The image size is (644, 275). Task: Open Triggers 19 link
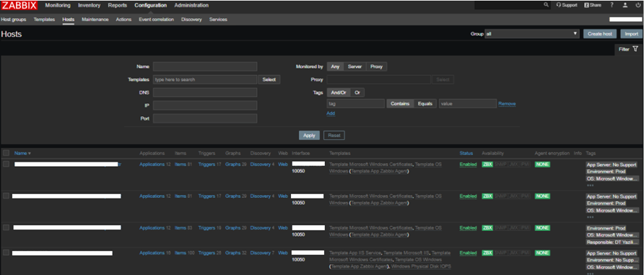pyautogui.click(x=206, y=228)
